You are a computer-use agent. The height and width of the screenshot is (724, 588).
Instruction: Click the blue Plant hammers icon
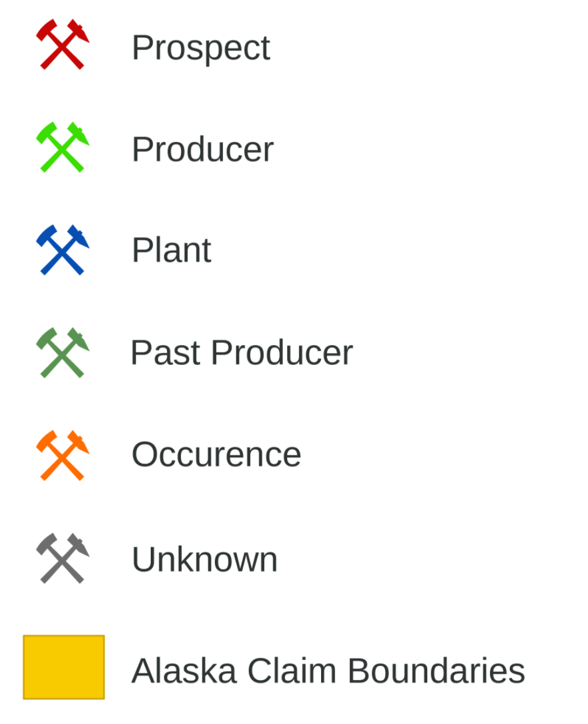click(x=63, y=250)
